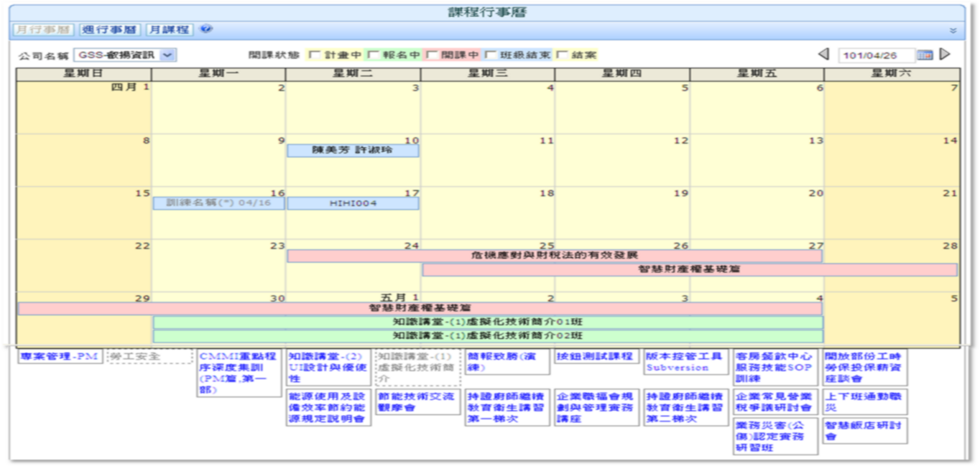Open the 陳美芳 許淑玲 event on April 10
The image size is (980, 466).
[353, 151]
